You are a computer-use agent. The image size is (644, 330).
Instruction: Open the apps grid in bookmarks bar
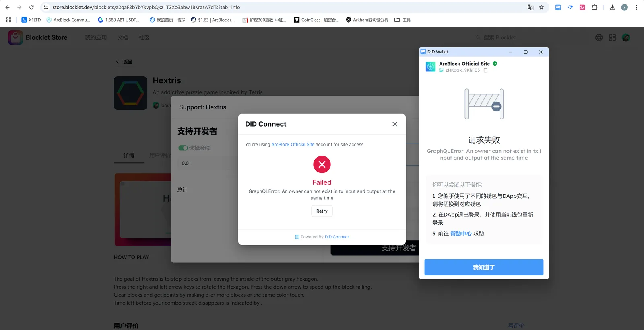click(8, 20)
